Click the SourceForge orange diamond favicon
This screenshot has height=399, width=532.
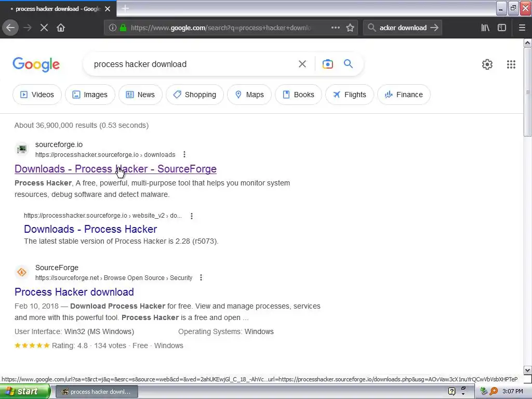click(22, 272)
